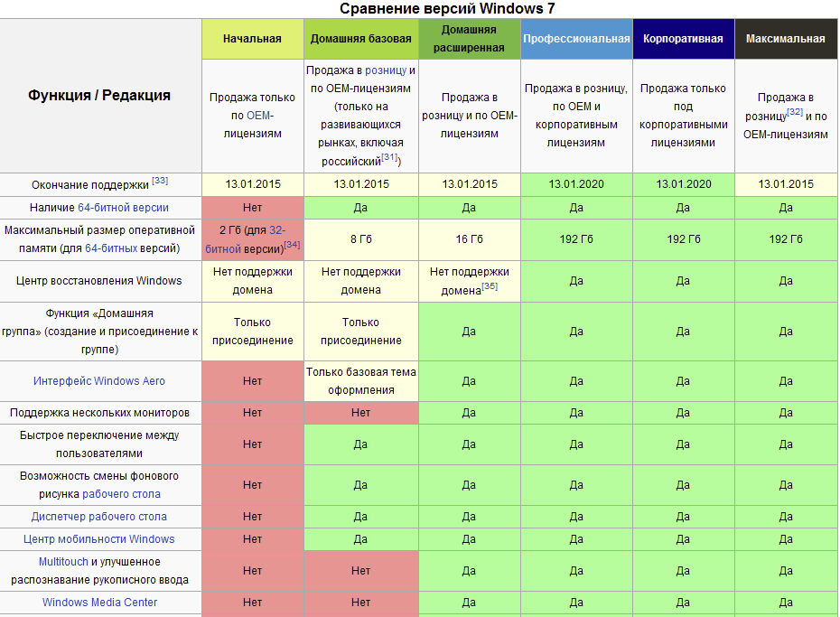
Task: Click the «64-битных» link in memory row
Action: pos(111,248)
